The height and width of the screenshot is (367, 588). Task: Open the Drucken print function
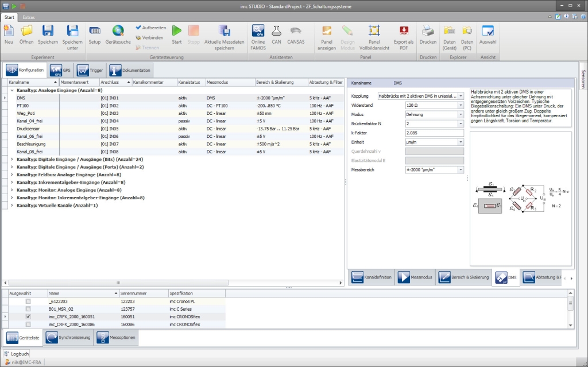pos(428,32)
